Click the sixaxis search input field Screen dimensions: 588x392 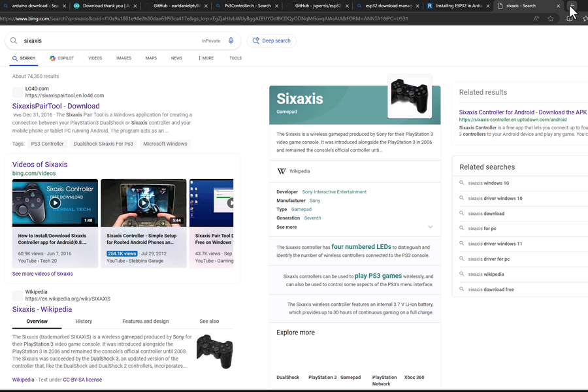pyautogui.click(x=110, y=41)
